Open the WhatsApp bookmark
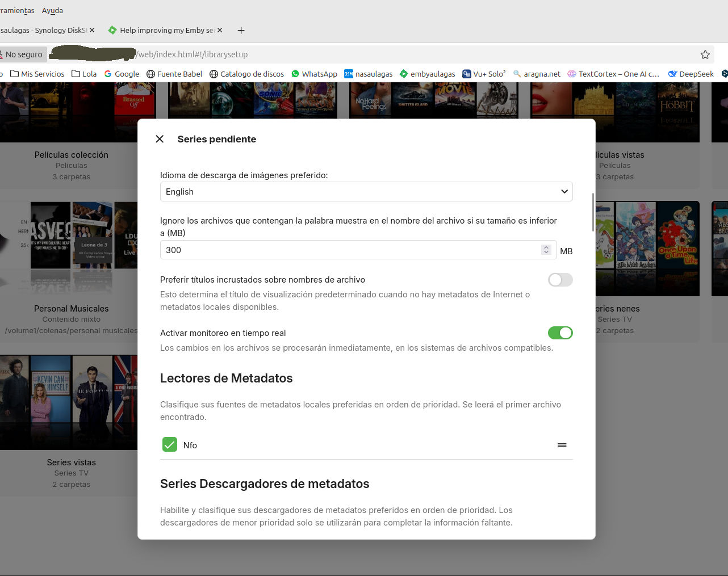Viewport: 728px width, 576px height. point(314,74)
